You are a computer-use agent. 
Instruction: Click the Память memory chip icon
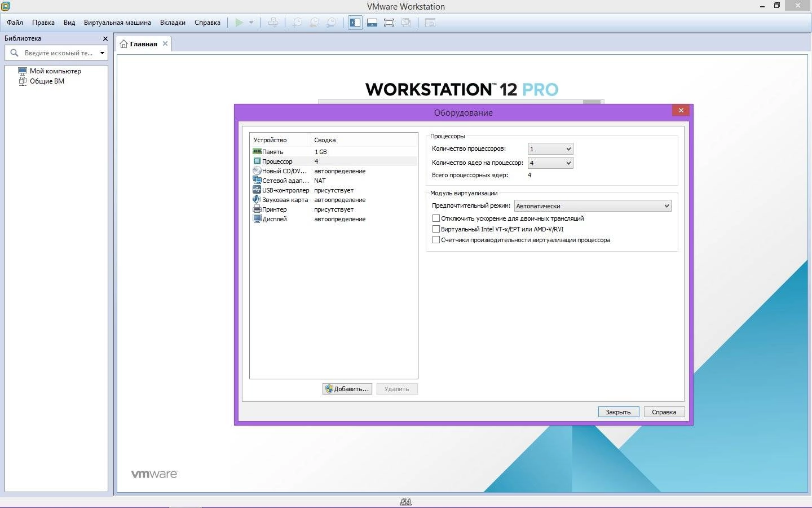pos(257,152)
